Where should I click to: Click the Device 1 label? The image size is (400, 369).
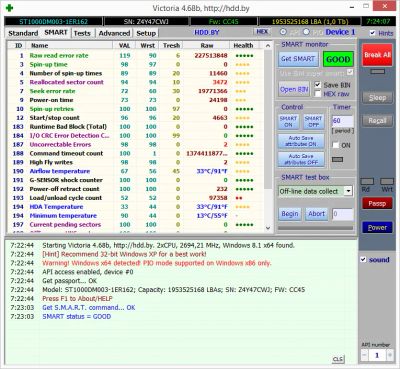click(340, 32)
